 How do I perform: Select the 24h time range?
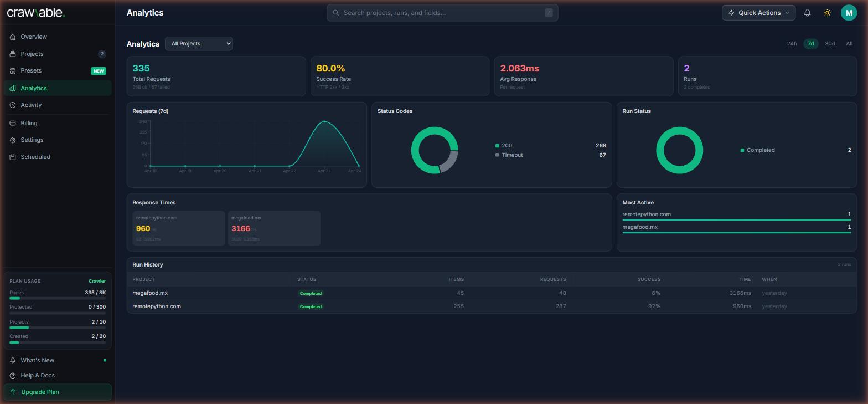click(x=792, y=44)
